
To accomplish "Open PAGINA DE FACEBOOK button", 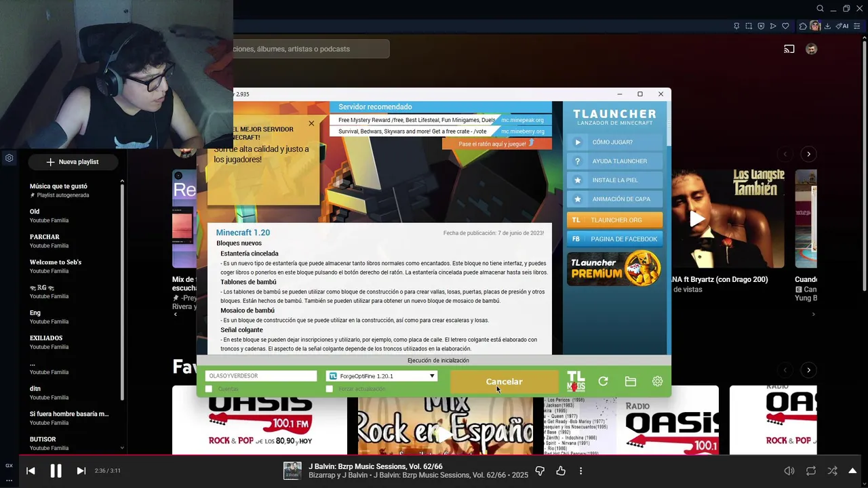I will click(614, 239).
